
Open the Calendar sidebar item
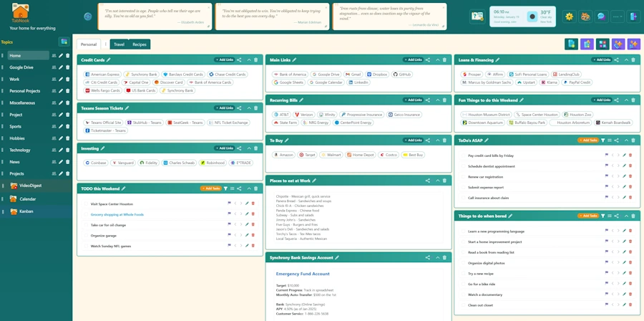pyautogui.click(x=28, y=199)
